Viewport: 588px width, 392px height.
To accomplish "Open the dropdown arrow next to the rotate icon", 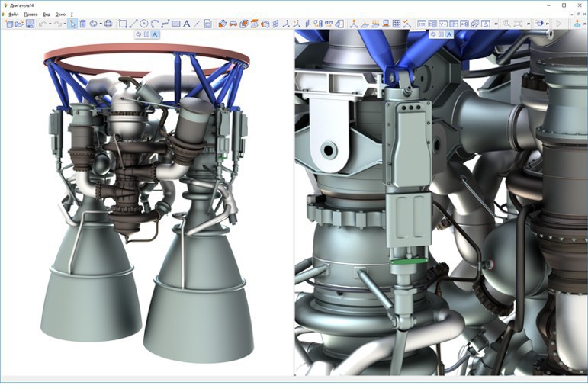I will (101, 24).
